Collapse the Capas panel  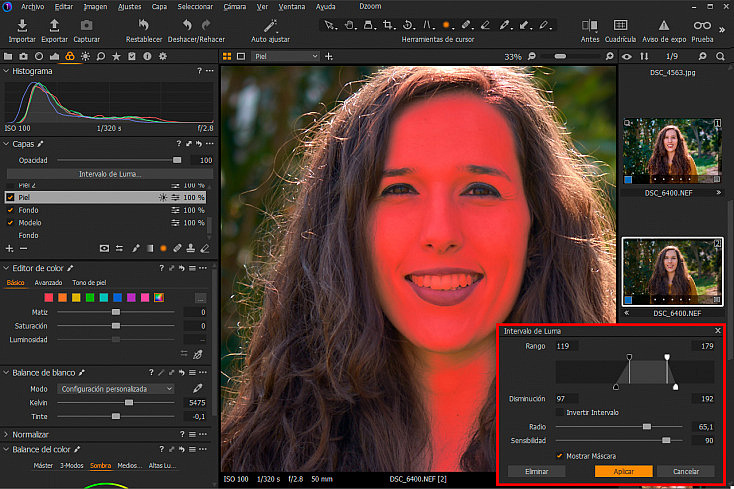click(x=6, y=144)
